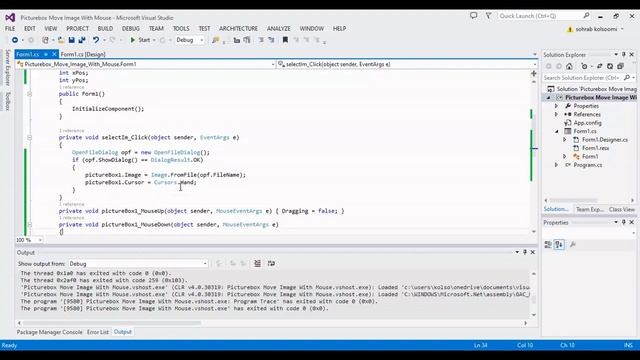This screenshot has width=640, height=360.
Task: Switch to the Class View tab
Action: (622, 209)
